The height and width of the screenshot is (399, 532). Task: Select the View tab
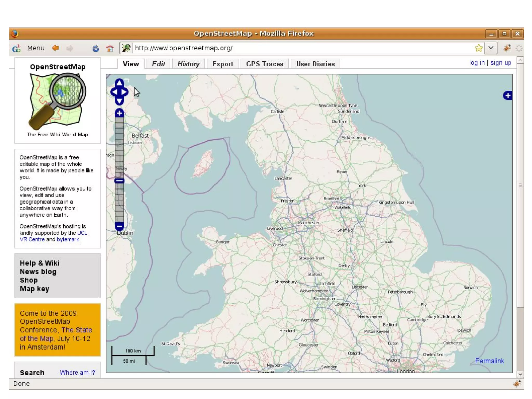pyautogui.click(x=131, y=64)
